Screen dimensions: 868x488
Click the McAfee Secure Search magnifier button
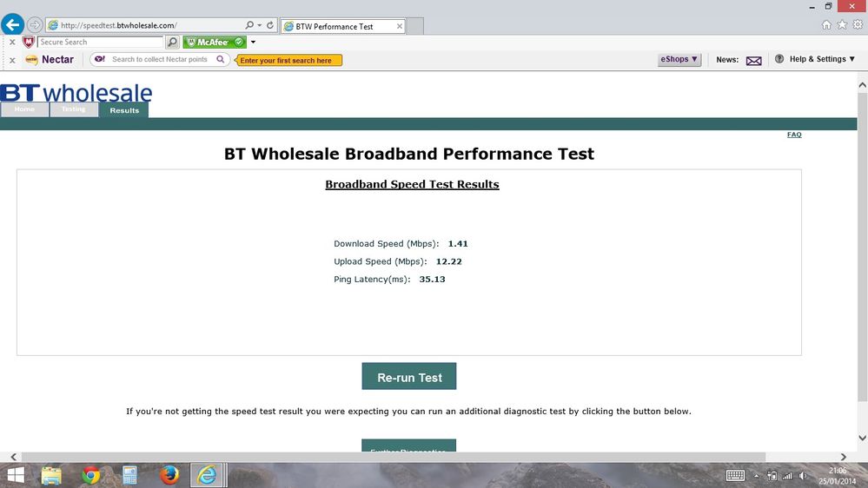click(x=173, y=42)
